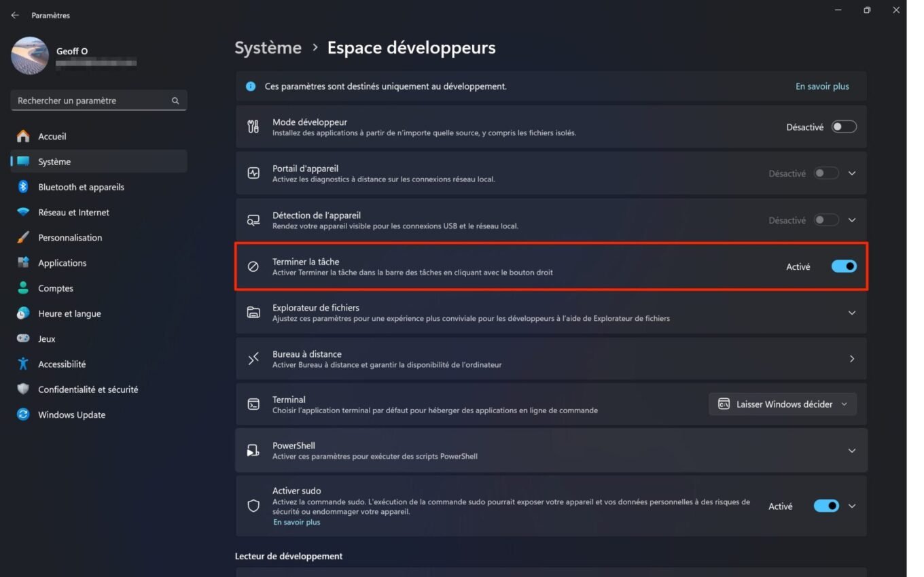Click the Lecteur de développement heading
Viewport: 924px width, 577px height.
[x=289, y=556]
